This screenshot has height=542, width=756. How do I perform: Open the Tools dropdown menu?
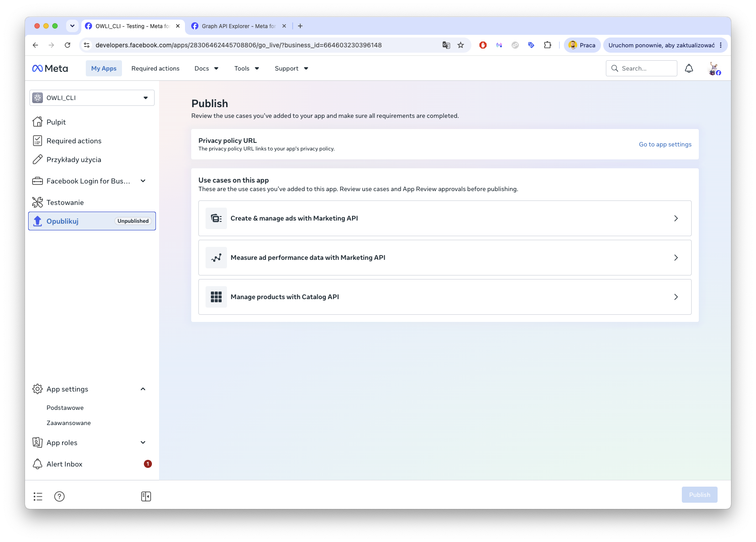(247, 68)
